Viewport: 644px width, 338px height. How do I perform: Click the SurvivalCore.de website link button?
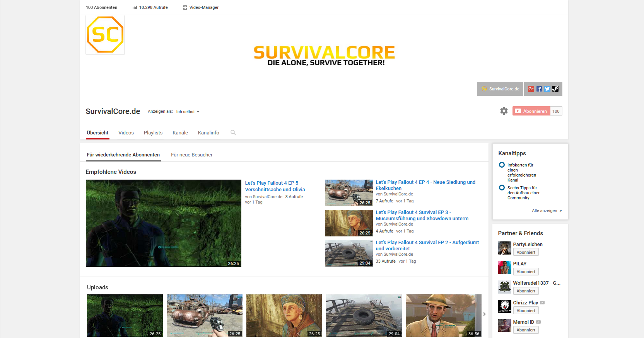(500, 89)
